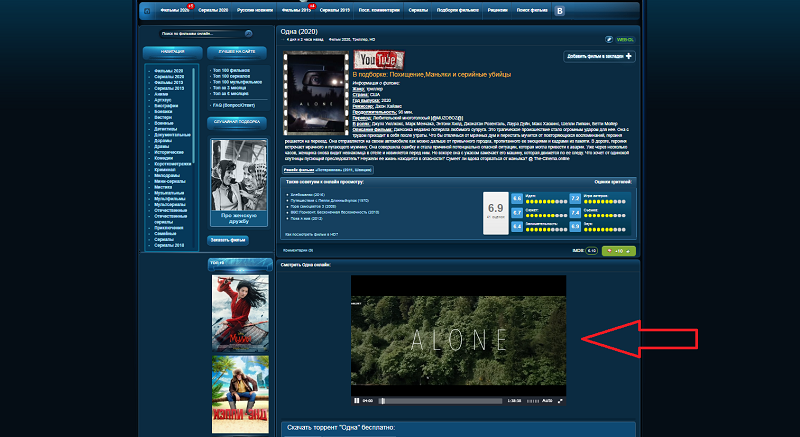Open the Alone movie poster image
The width and height of the screenshot is (800, 437).
(316, 93)
